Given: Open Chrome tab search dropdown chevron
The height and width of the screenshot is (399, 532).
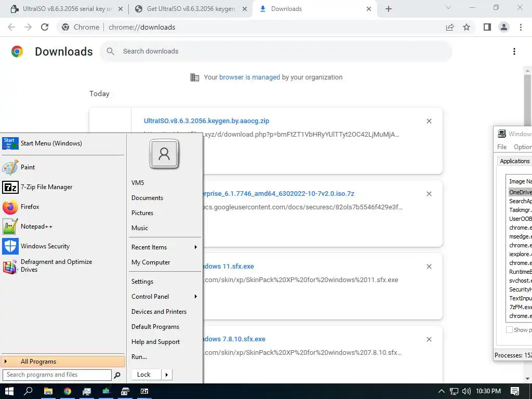Looking at the screenshot, I should tap(448, 7).
